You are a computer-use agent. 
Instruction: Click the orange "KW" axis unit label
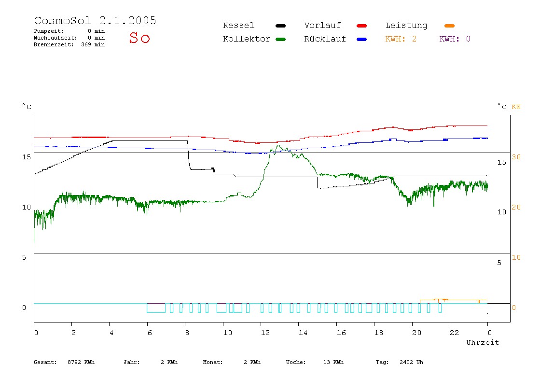tap(516, 107)
